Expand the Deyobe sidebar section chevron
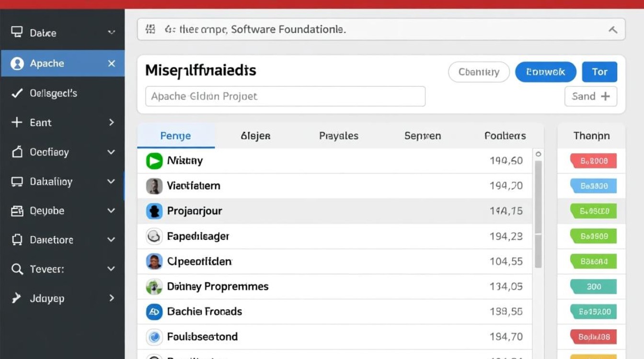The width and height of the screenshot is (644, 359). point(111,211)
